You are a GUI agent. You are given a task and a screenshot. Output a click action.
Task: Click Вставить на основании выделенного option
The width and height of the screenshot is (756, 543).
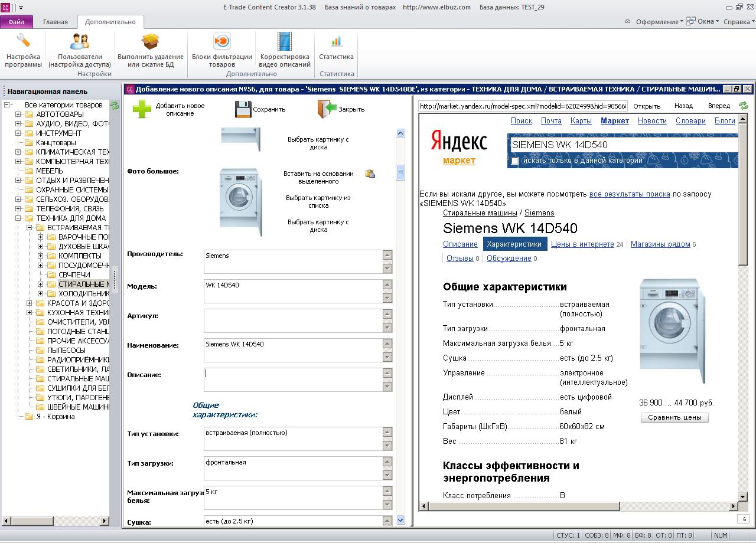coord(318,178)
